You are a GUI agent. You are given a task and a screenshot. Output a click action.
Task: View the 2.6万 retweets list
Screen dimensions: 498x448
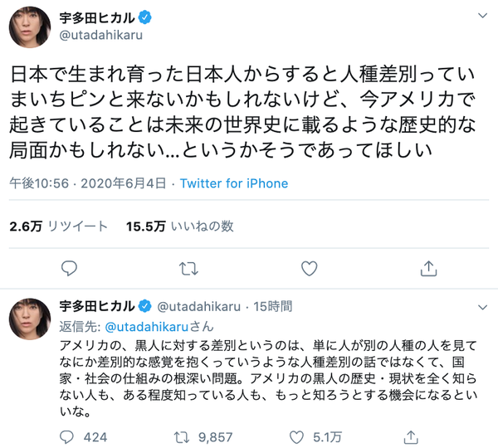click(58, 226)
